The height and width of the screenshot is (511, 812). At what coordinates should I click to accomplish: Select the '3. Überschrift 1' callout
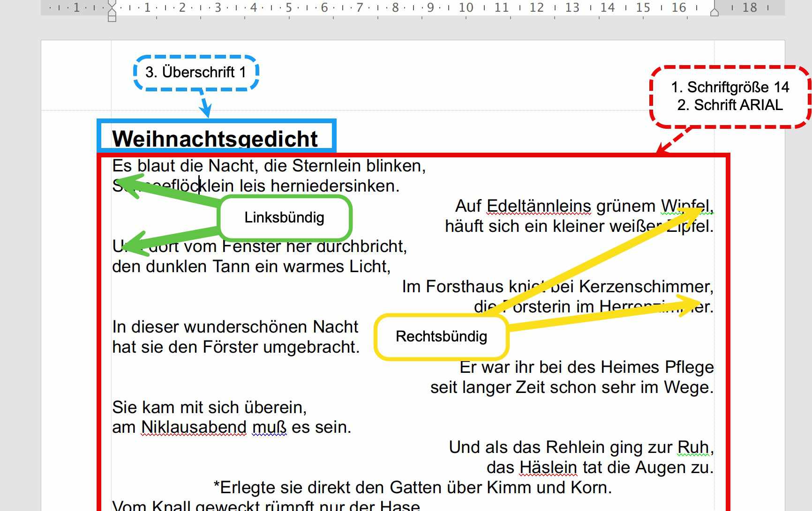click(x=196, y=72)
